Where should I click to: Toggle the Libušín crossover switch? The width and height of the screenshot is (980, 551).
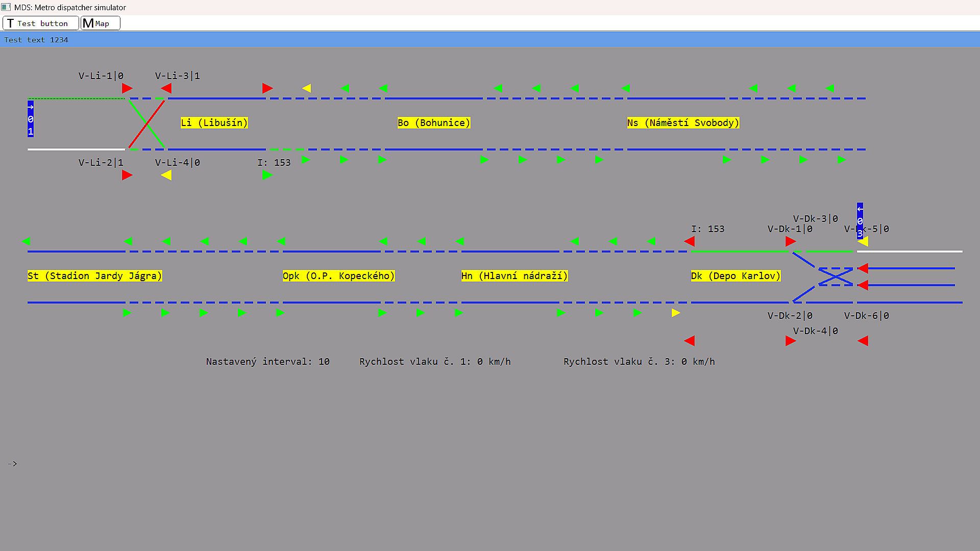point(146,124)
